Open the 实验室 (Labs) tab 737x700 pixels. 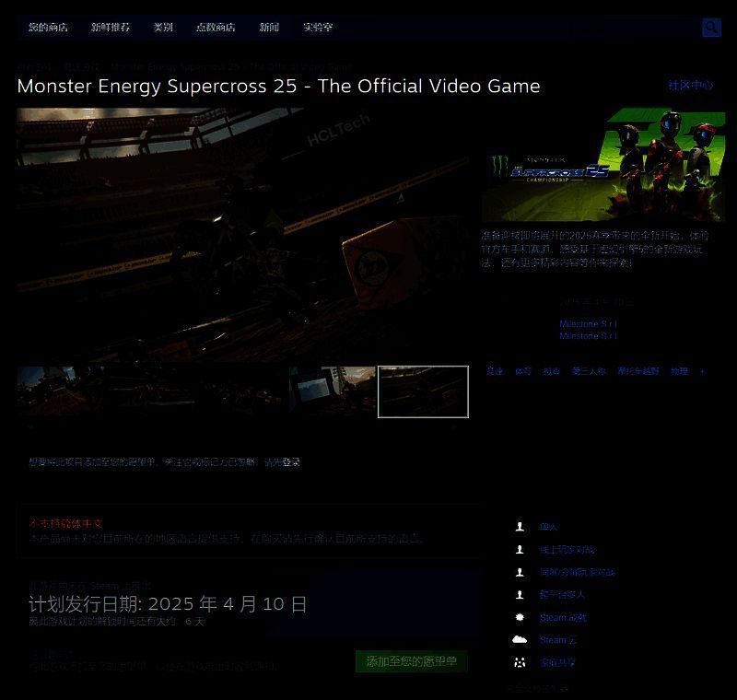click(x=318, y=28)
